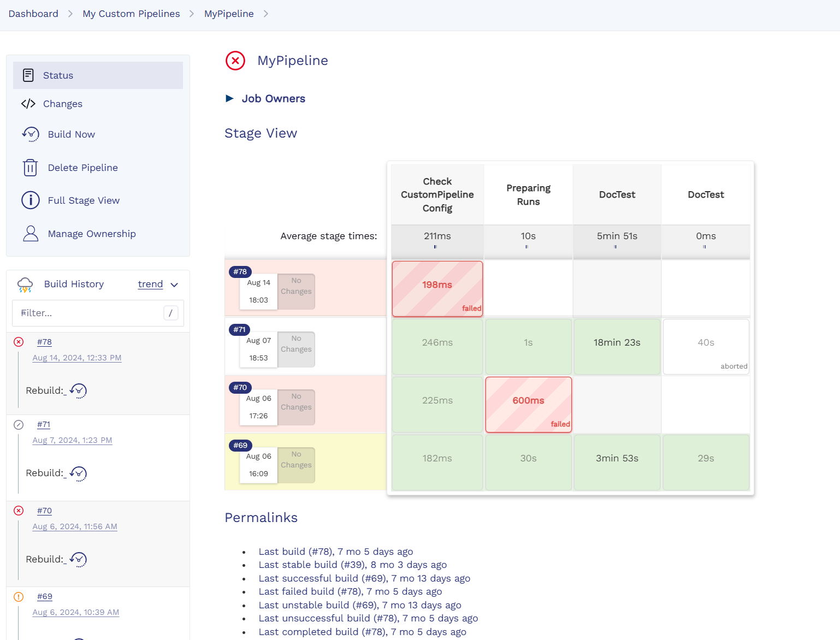Click the aborted 40s stage cell
Viewport: 840px width, 640px height.
point(706,347)
